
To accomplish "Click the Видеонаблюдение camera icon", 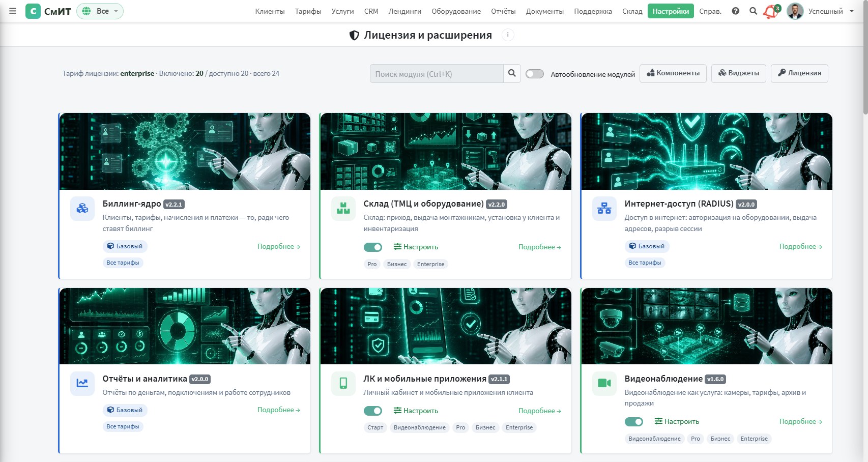I will 604,384.
